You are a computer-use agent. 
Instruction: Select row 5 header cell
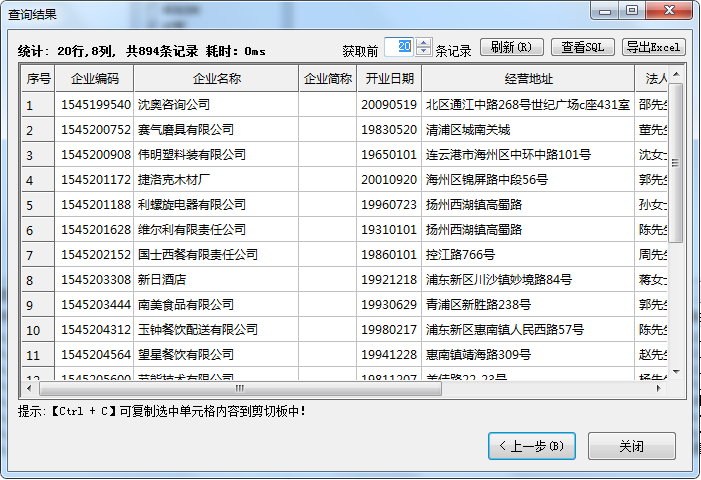[x=38, y=205]
